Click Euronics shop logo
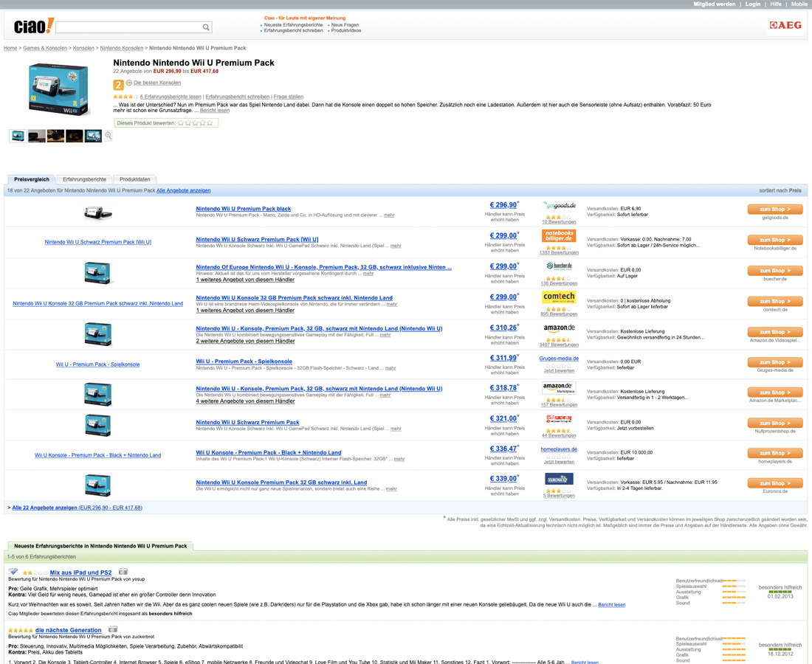 559,480
